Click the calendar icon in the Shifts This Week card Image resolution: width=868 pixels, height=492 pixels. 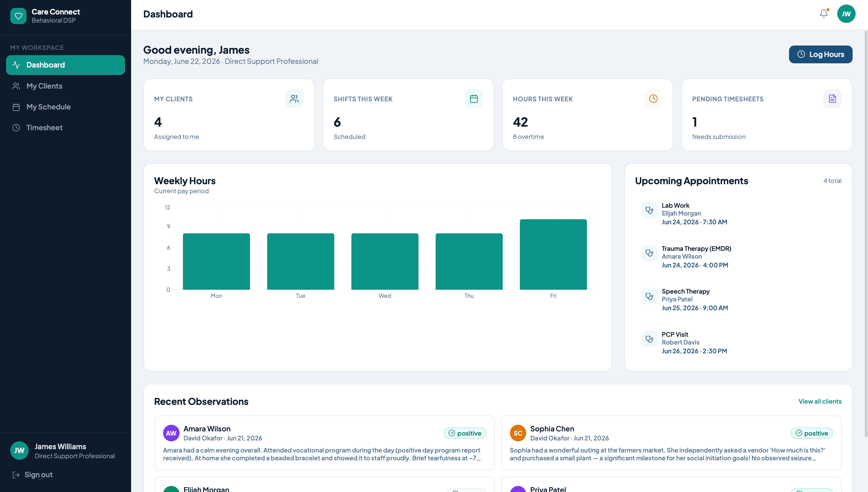tap(473, 99)
